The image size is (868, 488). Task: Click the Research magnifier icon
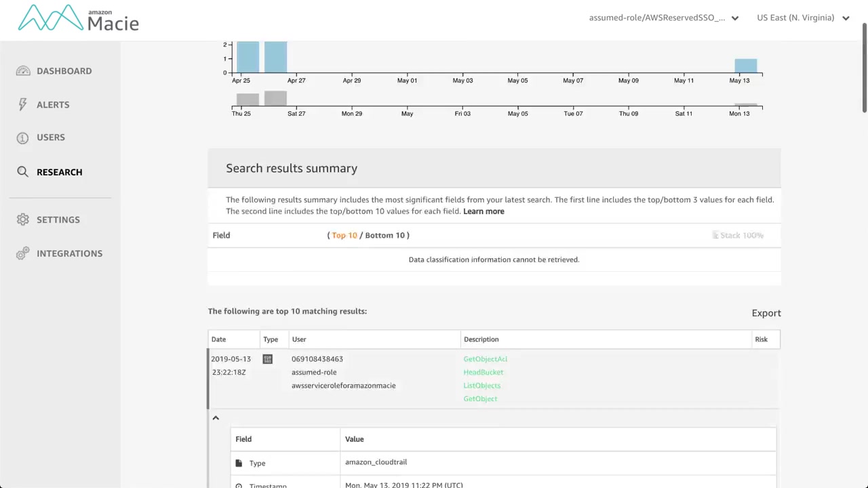click(x=23, y=172)
